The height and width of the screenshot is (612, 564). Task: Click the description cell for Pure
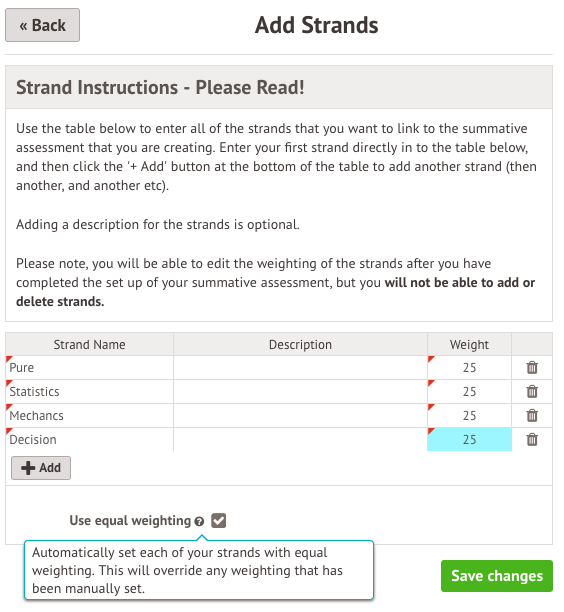(x=300, y=367)
